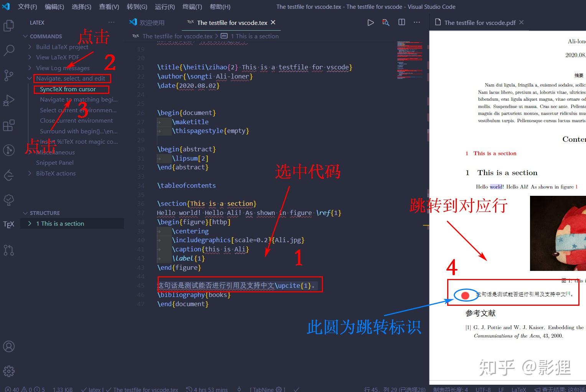Open the Manage settings gear icon
This screenshot has width=586, height=392.
click(8, 371)
